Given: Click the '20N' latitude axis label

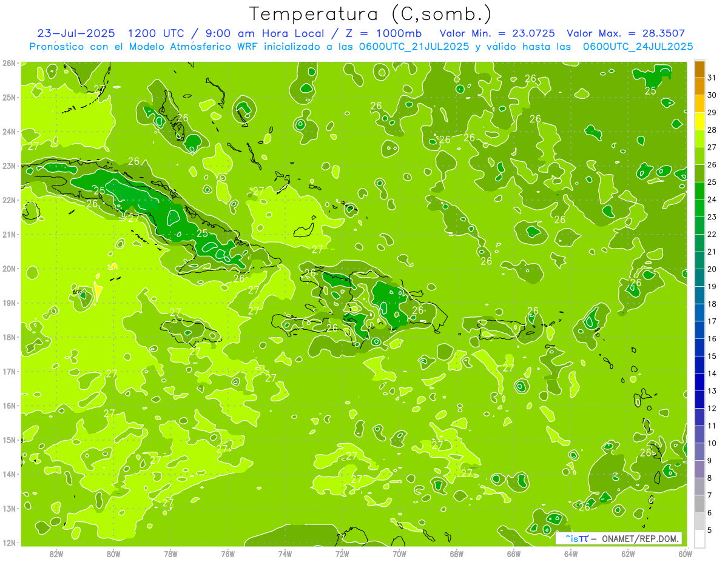Looking at the screenshot, I should pyautogui.click(x=9, y=269).
